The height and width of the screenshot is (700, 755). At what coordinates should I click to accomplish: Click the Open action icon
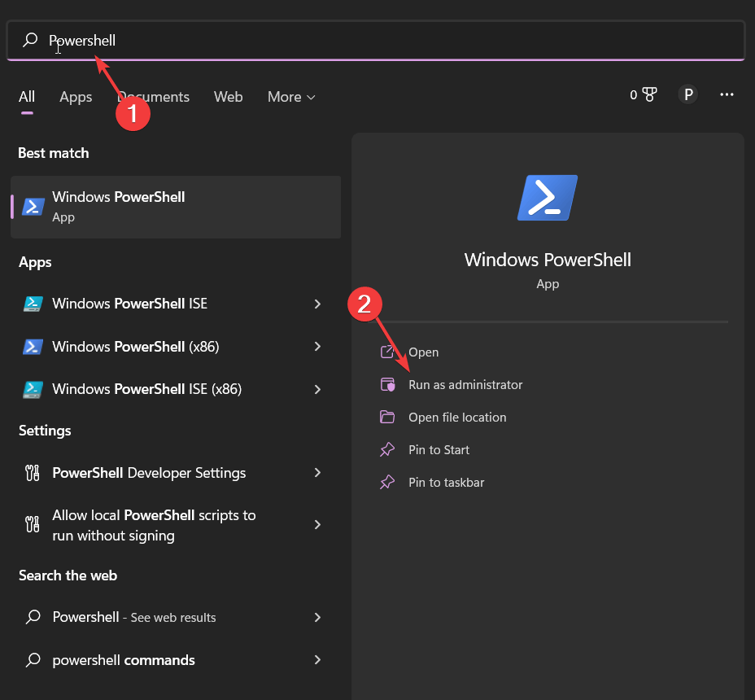(387, 352)
